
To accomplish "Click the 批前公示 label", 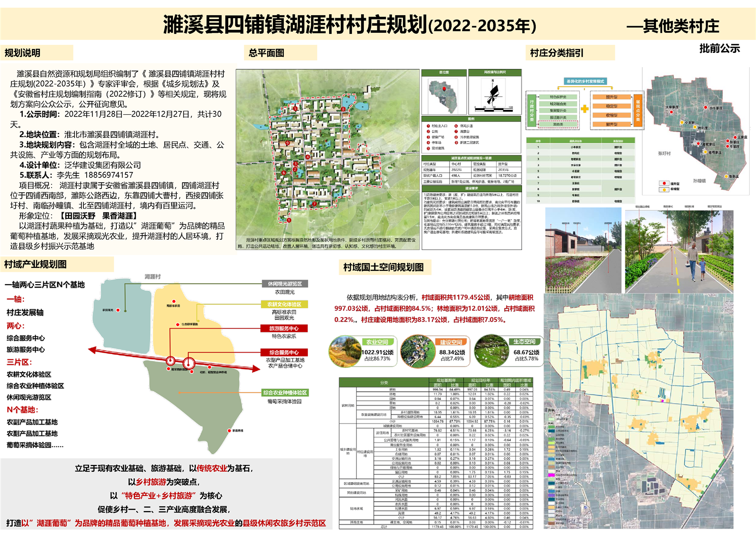I will pos(719,48).
